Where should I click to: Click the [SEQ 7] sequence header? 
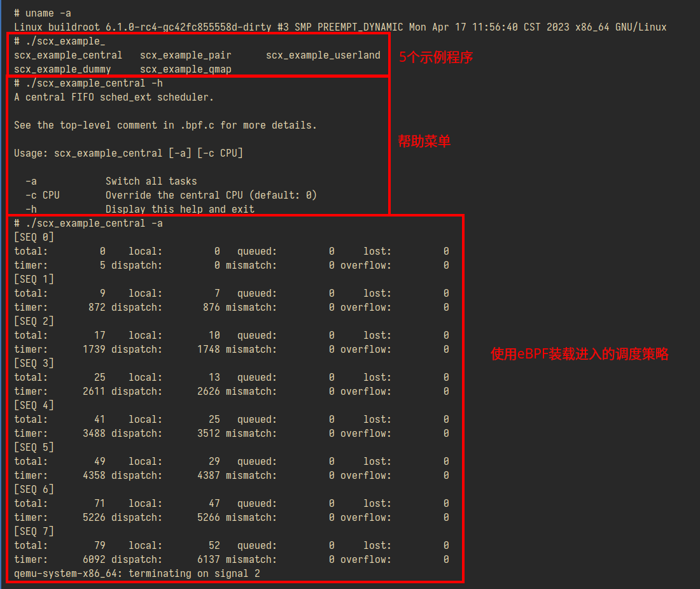[x=34, y=531]
